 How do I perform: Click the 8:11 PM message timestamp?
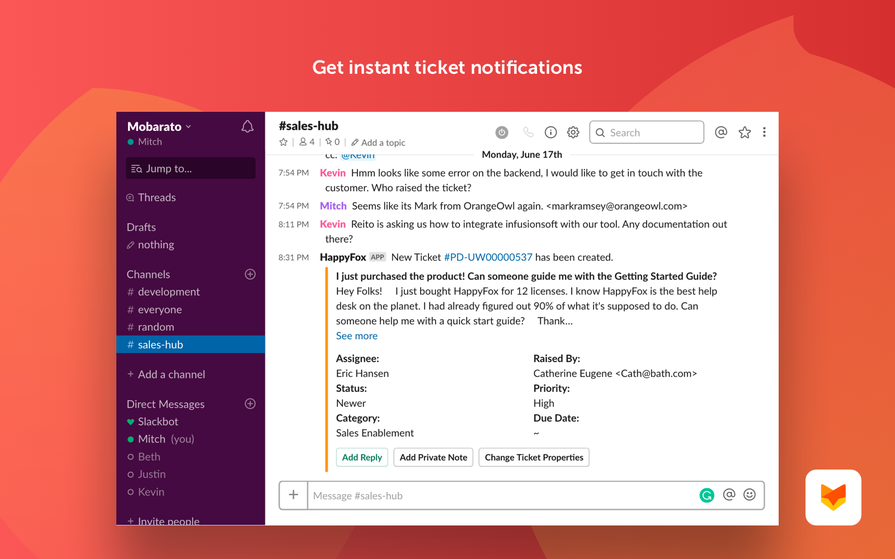tap(293, 224)
